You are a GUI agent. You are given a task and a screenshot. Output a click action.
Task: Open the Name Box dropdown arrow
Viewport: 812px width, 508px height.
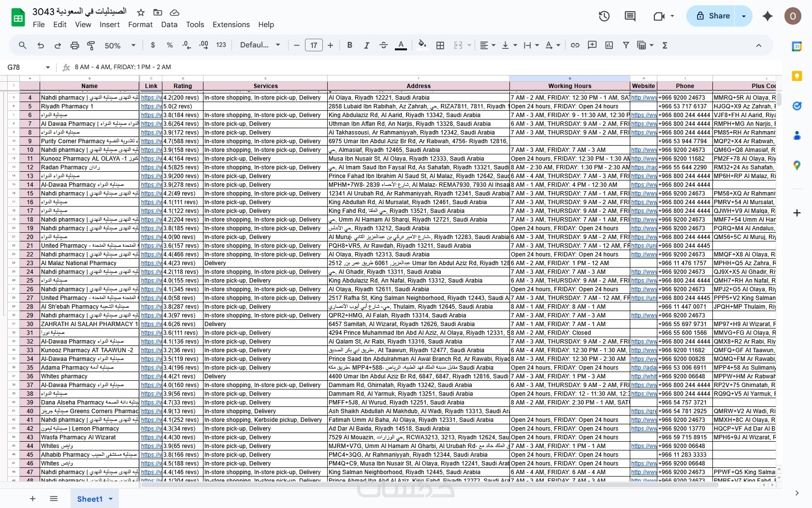pos(47,67)
